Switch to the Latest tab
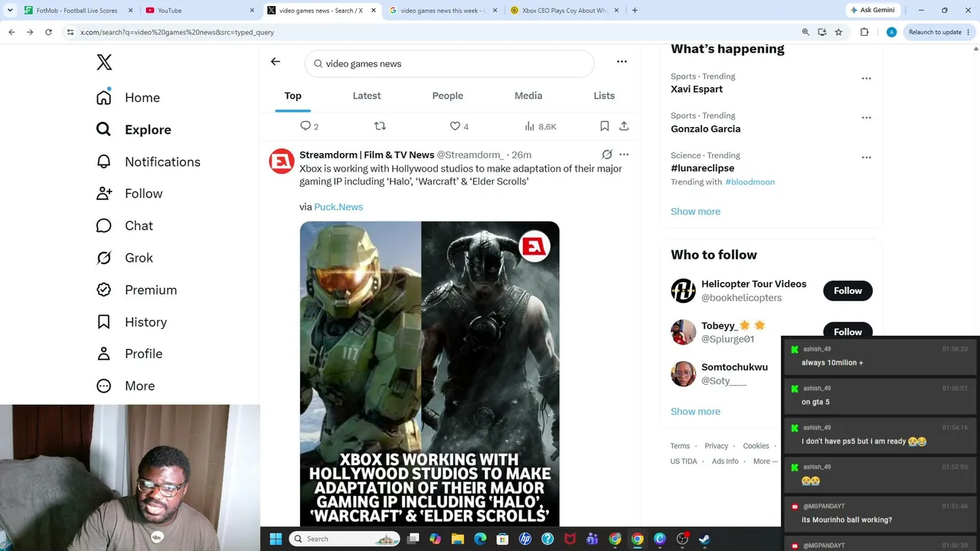Viewport: 980px width, 551px height. (x=367, y=96)
